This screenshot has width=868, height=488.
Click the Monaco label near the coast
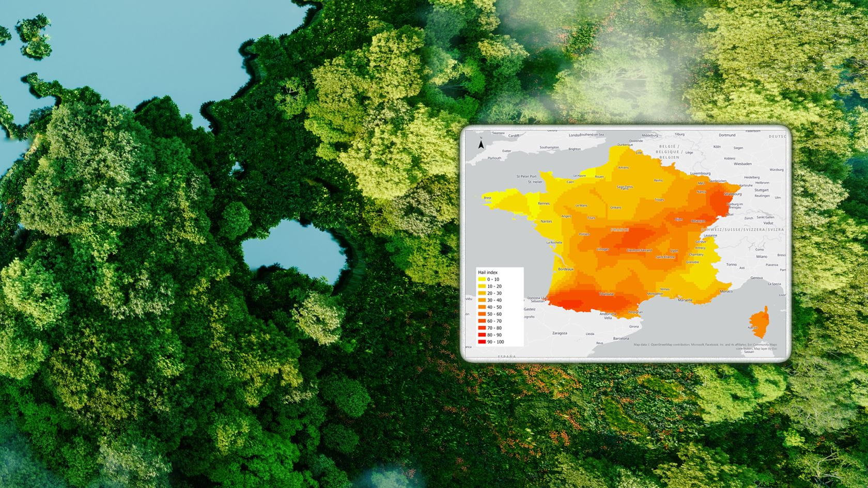click(725, 291)
